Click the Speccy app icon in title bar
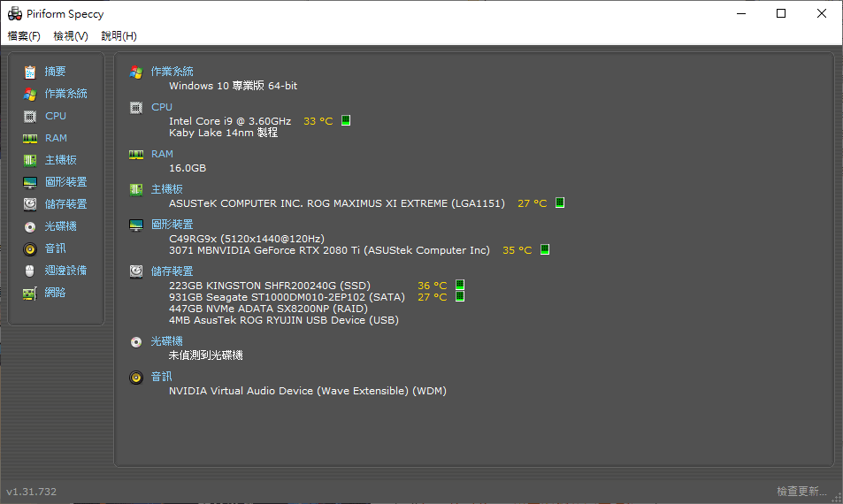Image resolution: width=843 pixels, height=504 pixels. (x=15, y=13)
